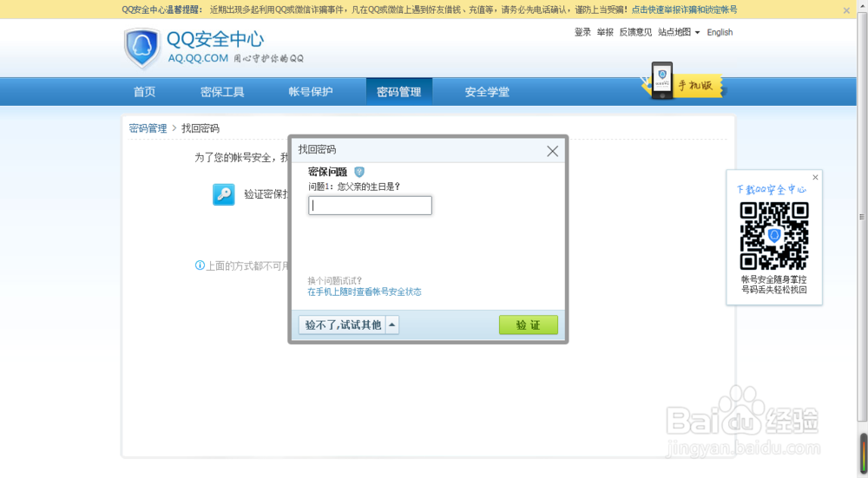This screenshot has width=868, height=478.
Task: Open the 站点地图 dropdown
Action: [679, 32]
